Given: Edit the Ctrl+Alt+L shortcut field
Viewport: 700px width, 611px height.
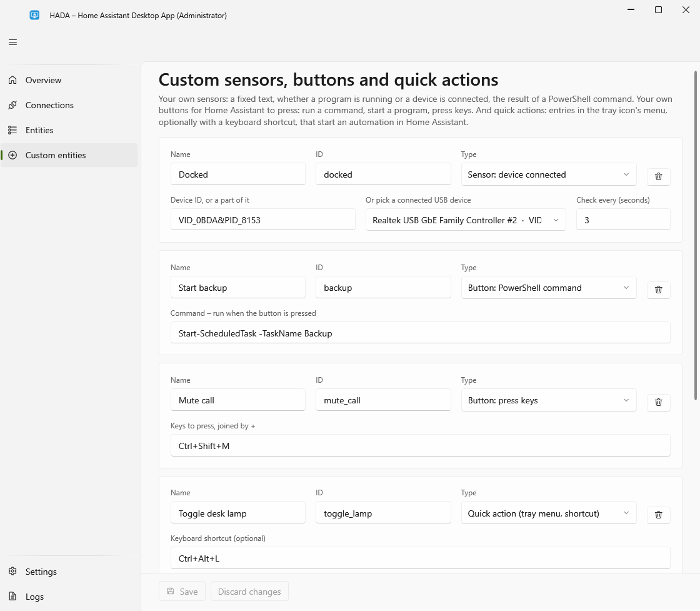Looking at the screenshot, I should [x=420, y=558].
